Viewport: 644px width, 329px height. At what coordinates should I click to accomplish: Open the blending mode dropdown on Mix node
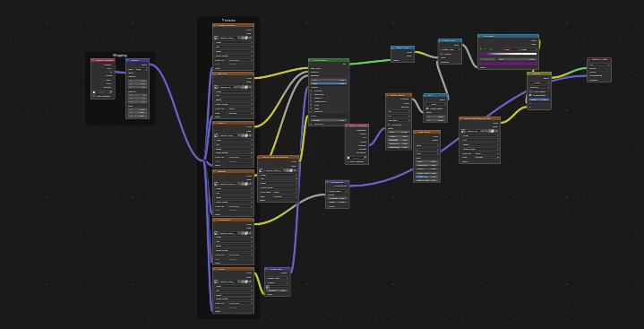pyautogui.click(x=539, y=87)
